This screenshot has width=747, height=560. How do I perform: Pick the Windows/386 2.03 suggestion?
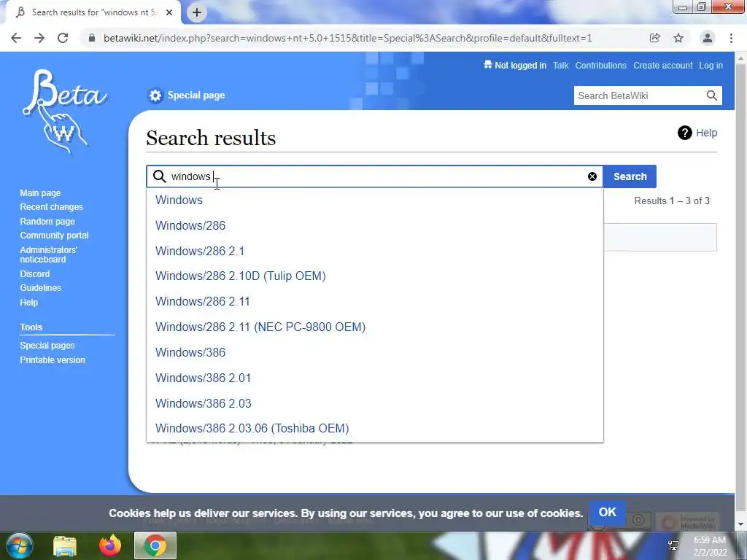[375, 403]
